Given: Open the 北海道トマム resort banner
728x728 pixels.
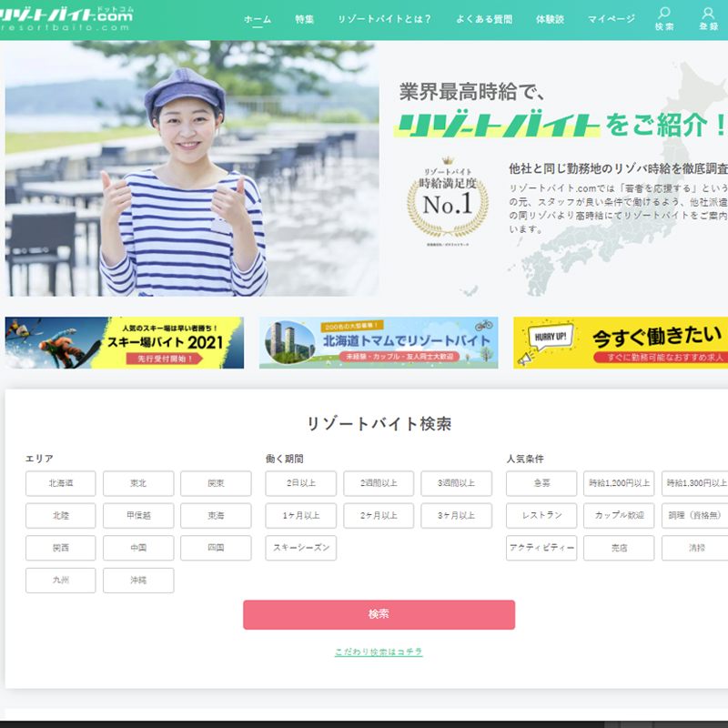Looking at the screenshot, I should (379, 342).
